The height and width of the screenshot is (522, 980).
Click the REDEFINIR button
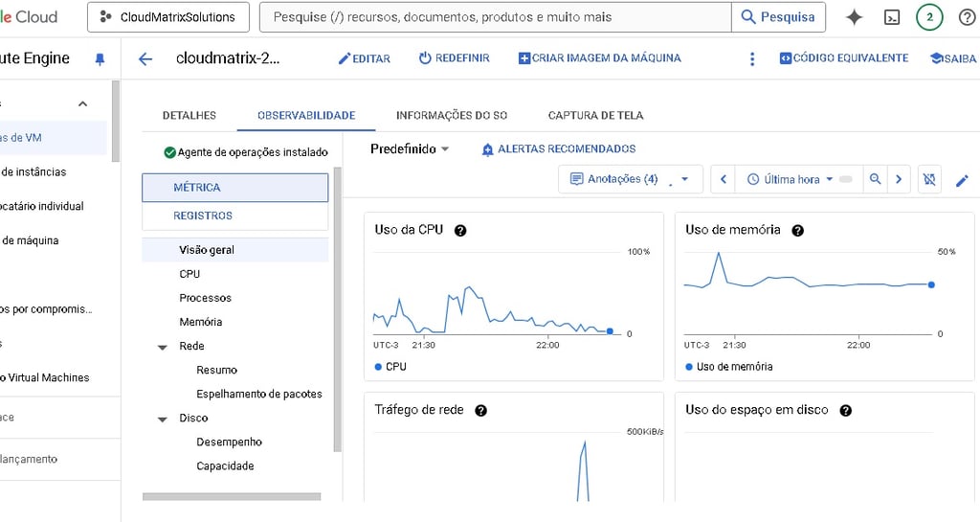tap(455, 58)
